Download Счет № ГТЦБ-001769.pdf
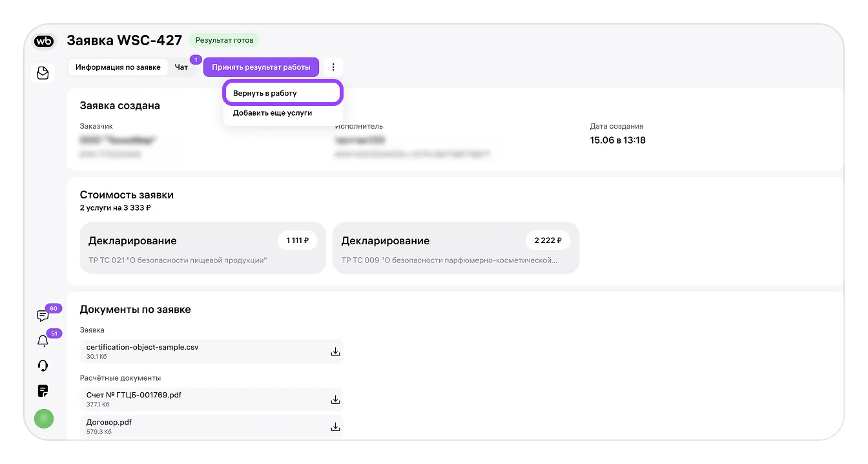This screenshot has width=868, height=464. 335,399
